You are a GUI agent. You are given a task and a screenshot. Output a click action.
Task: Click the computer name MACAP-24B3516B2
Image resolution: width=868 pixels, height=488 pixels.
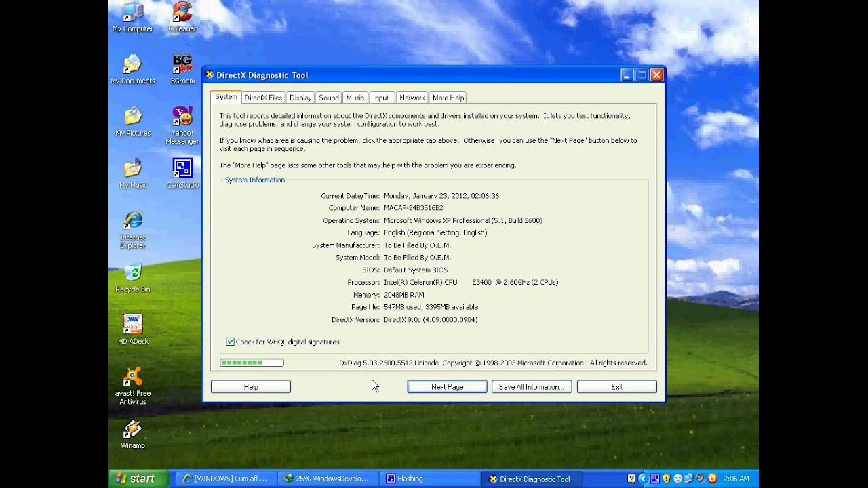click(413, 208)
